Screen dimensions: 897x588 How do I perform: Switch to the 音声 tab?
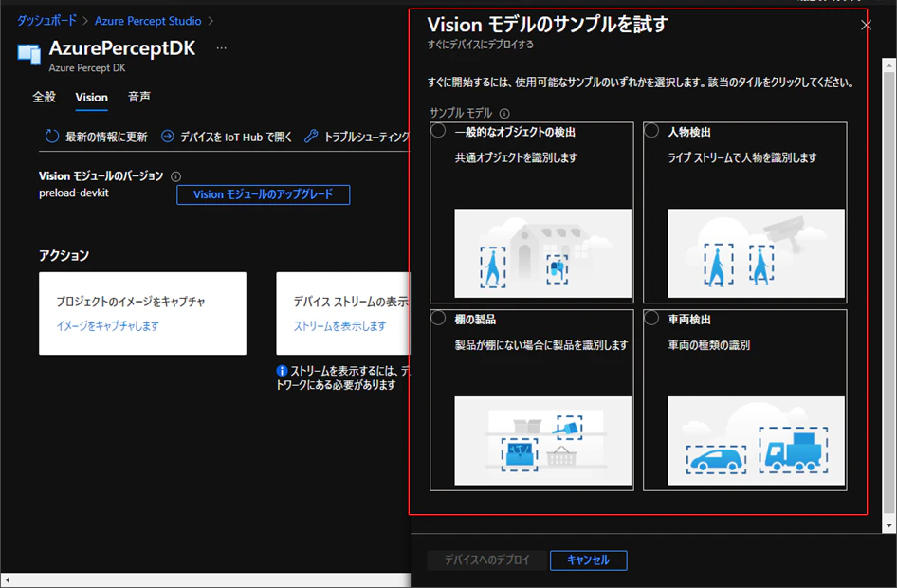139,97
